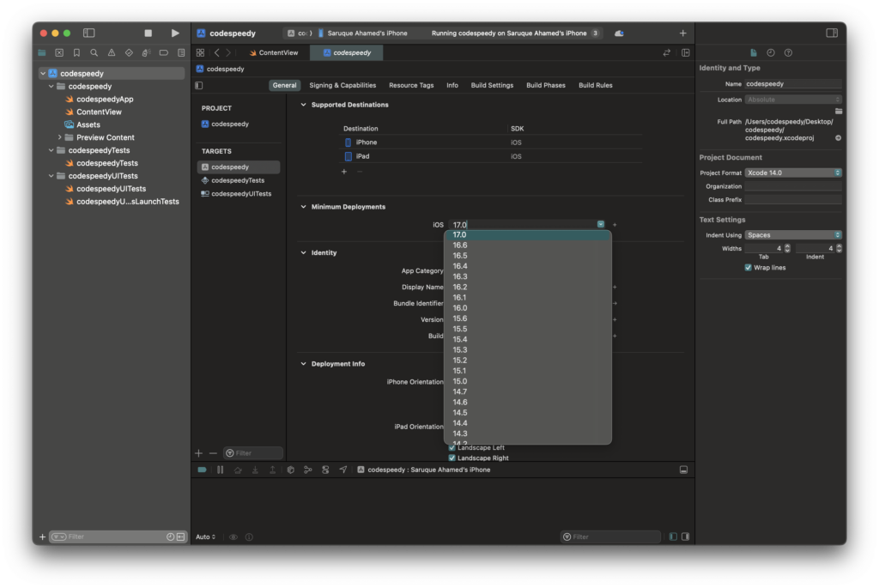This screenshot has height=588, width=879.
Task: Collapse the codespeedyTests group
Action: click(51, 150)
